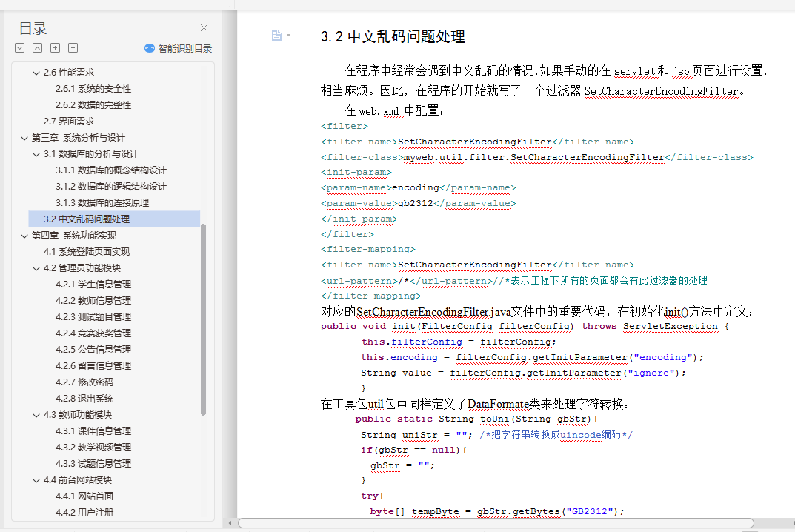Collapse the 2.6 性能需求 section
Screen dimensions: 795x532
point(36,73)
